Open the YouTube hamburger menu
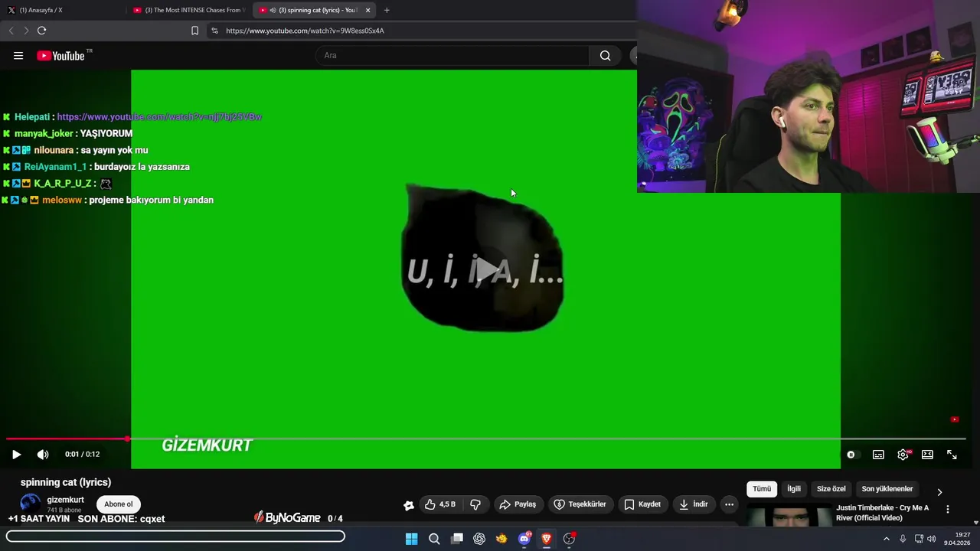Screen dimensions: 980x551 (x=18, y=56)
